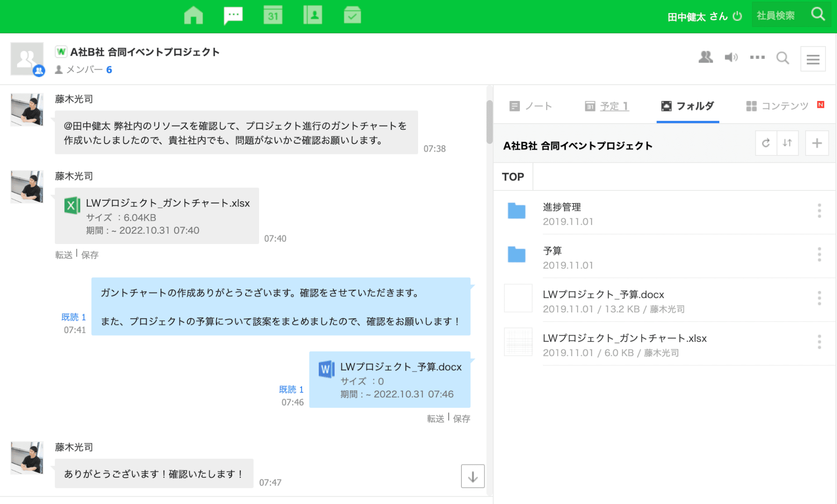Image resolution: width=837 pixels, height=504 pixels.
Task: Click 保存 under the ガントチャート.xlsx message
Action: (90, 255)
